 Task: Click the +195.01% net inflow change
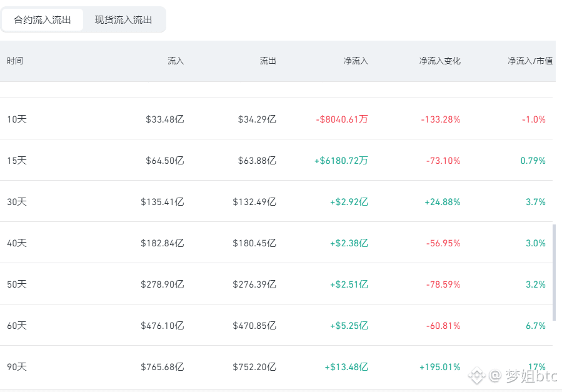pos(439,367)
